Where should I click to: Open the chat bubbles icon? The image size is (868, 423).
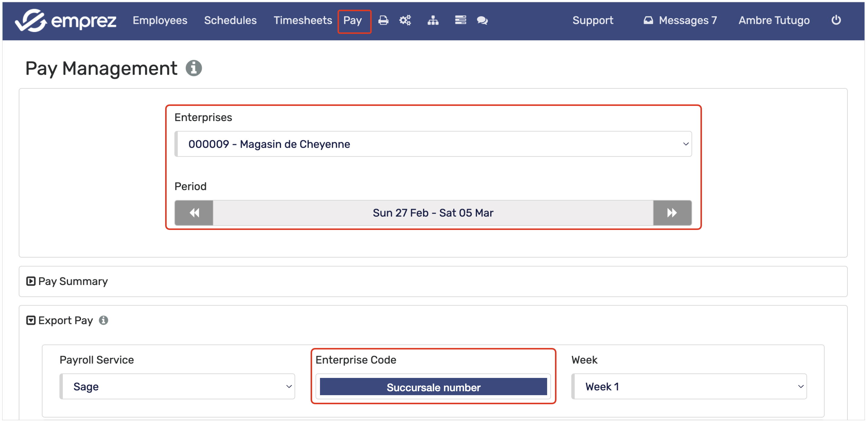click(x=482, y=21)
